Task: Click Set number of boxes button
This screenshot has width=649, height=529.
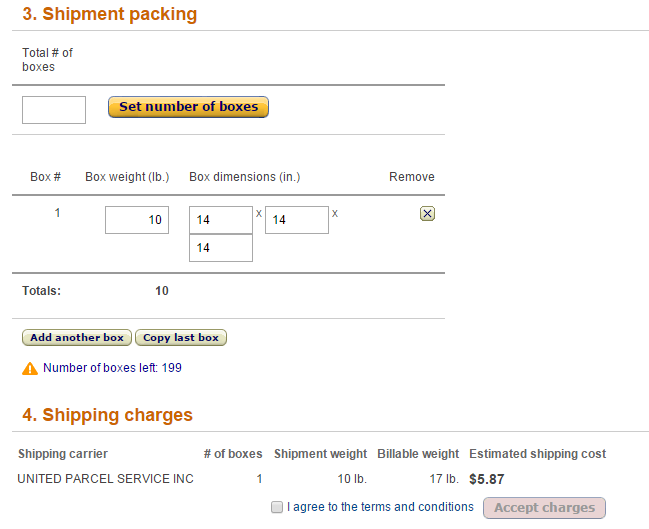Action: tap(188, 107)
